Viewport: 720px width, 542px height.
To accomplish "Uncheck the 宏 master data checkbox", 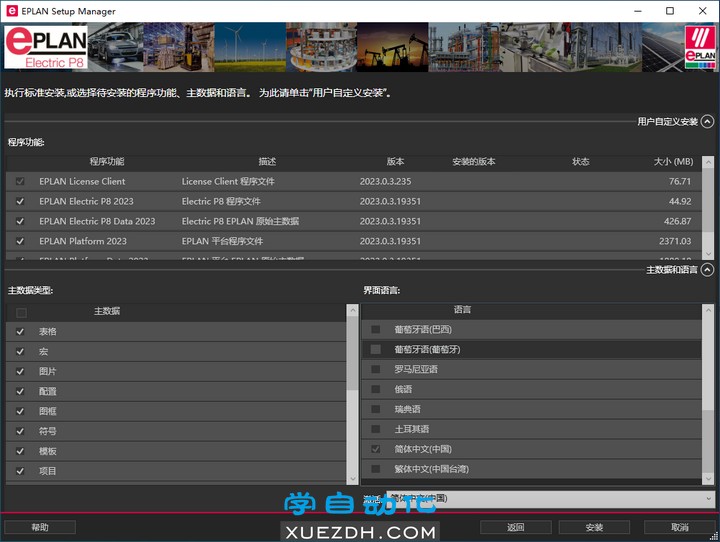I will coord(20,352).
